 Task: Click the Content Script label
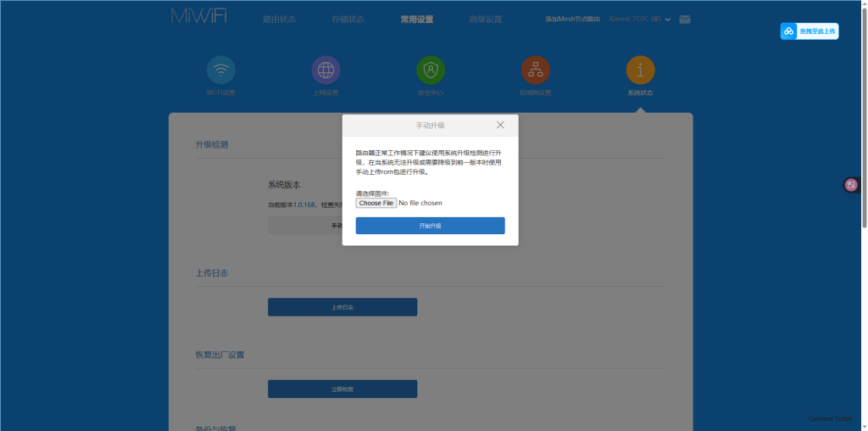coord(830,419)
